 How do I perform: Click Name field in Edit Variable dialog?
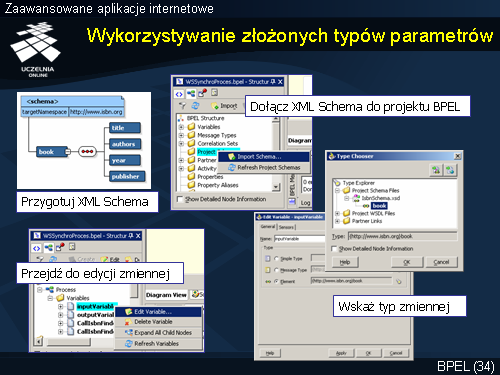pyautogui.click(x=299, y=239)
